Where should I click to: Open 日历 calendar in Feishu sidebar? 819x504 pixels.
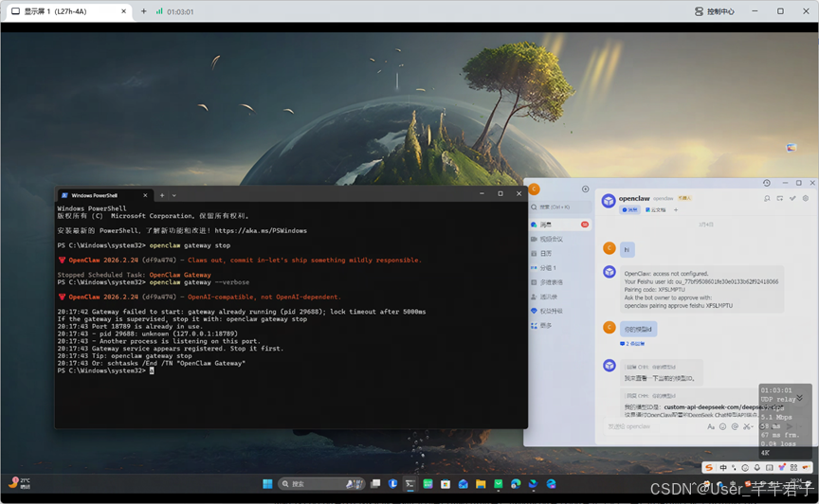(x=559, y=253)
